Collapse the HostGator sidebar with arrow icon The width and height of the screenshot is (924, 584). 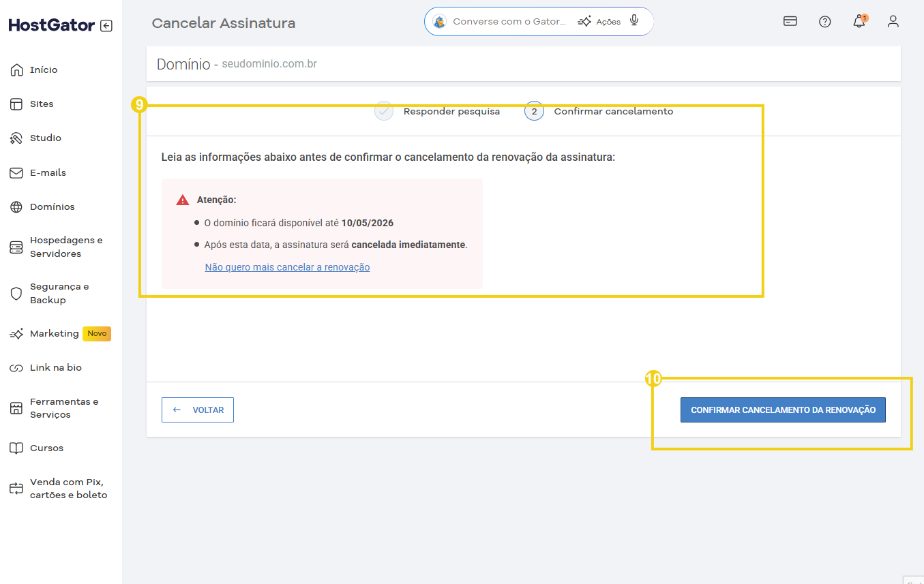(106, 26)
